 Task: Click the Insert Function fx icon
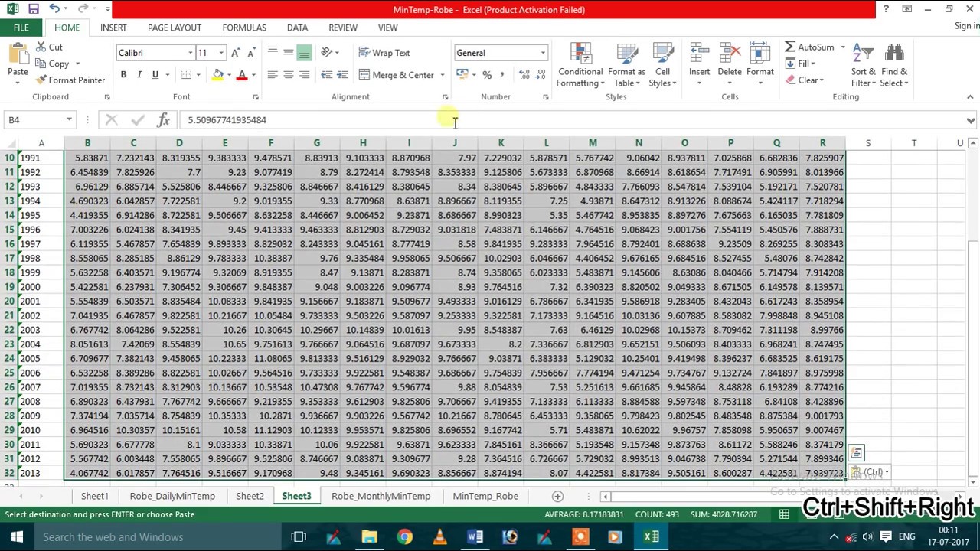163,119
